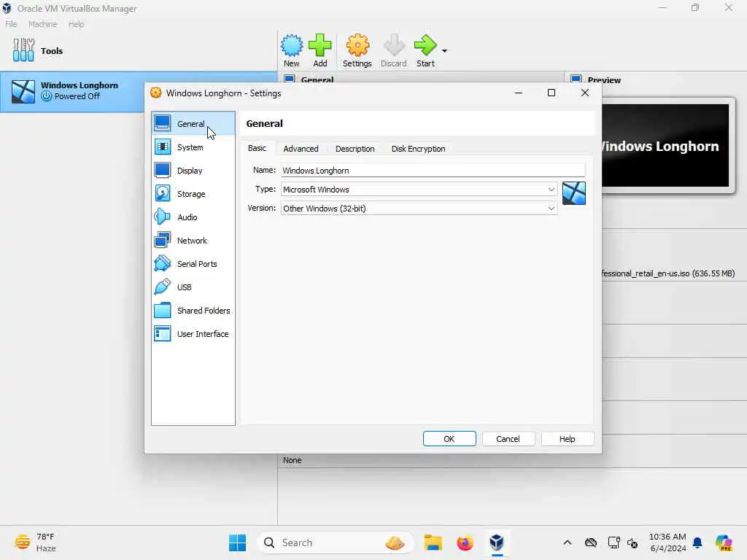This screenshot has height=560, width=747.
Task: Click the Settings gear toolbar icon
Action: coord(357,50)
